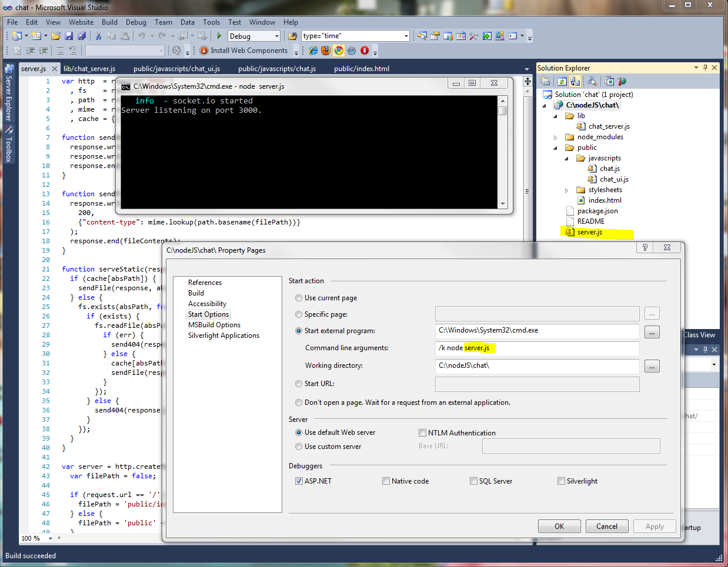
Task: Click the Firefox browser icon
Action: click(326, 51)
